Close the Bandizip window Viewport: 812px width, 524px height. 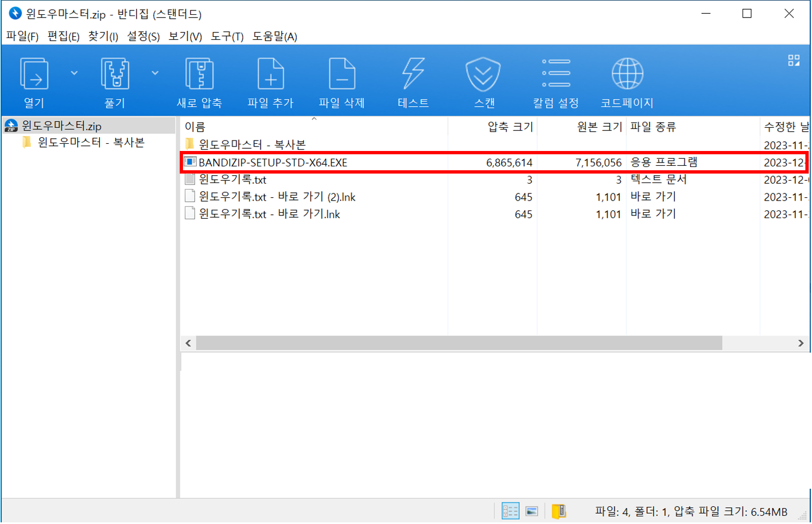789,14
